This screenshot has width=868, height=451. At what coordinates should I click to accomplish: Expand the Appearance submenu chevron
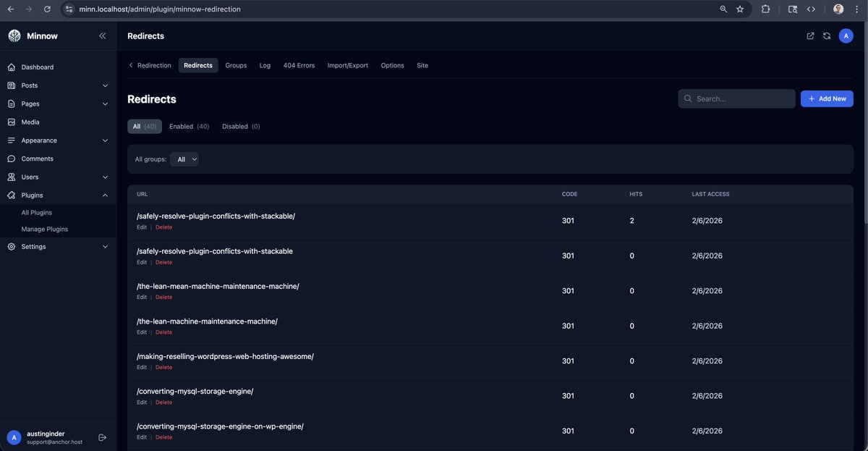pyautogui.click(x=105, y=140)
